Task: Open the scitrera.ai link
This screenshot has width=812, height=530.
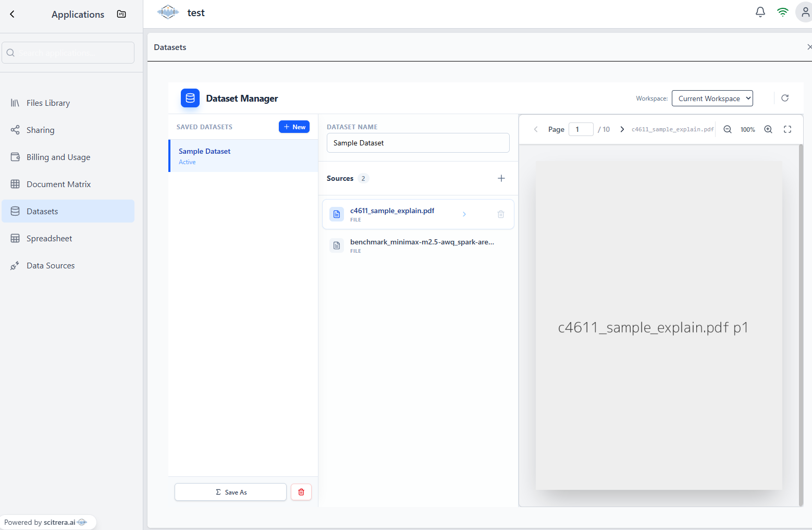Action: click(59, 522)
